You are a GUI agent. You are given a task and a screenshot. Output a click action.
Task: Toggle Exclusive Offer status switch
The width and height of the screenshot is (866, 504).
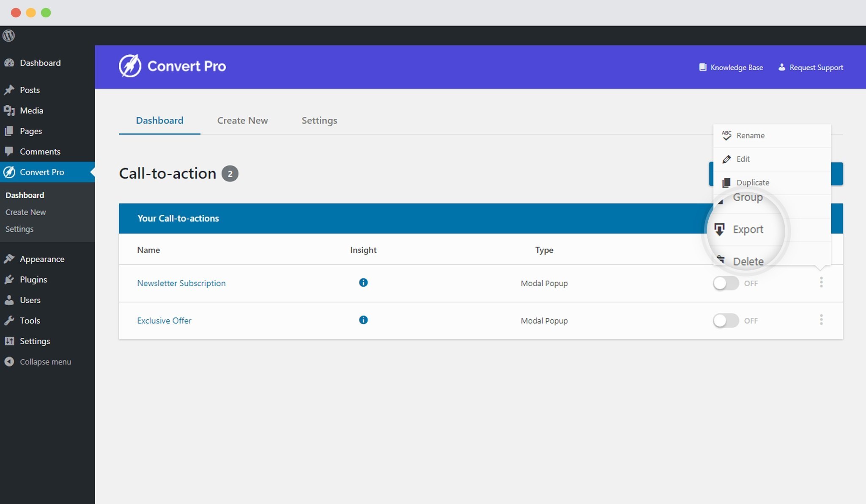[x=726, y=320]
